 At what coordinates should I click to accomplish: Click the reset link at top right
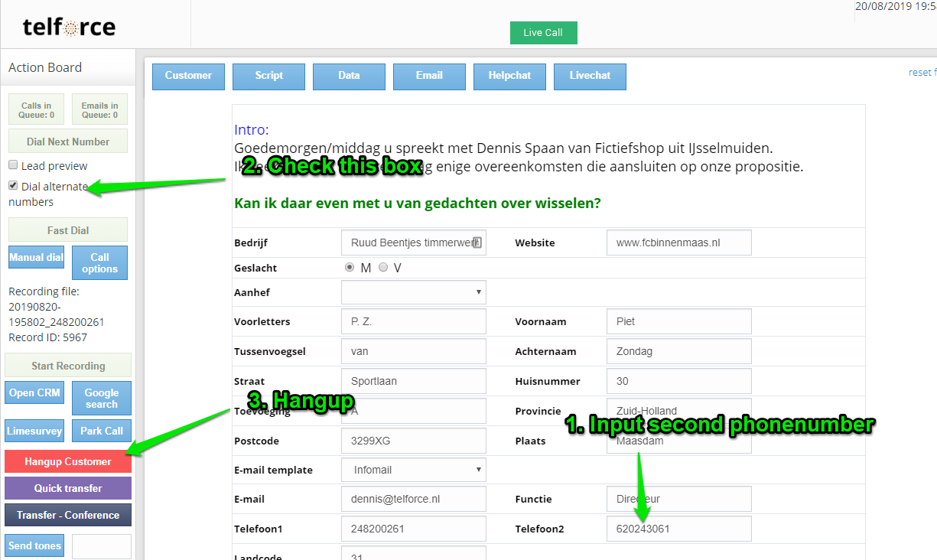coord(920,73)
